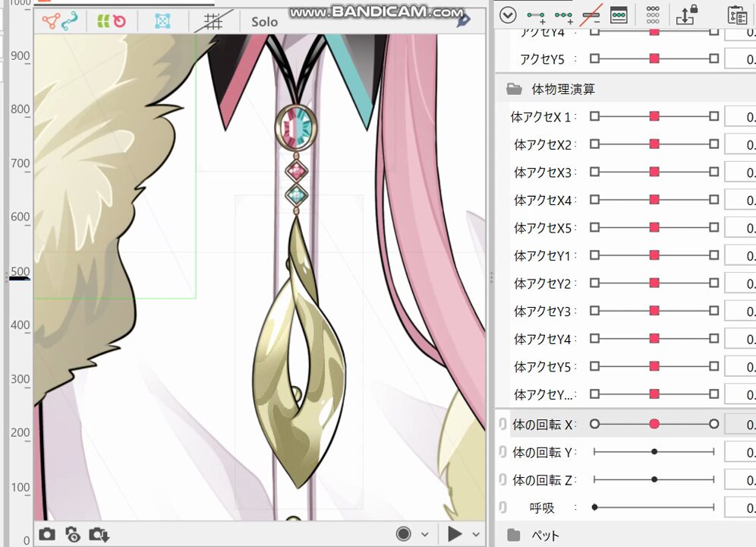Click the 体アクセX 1 slider center key
This screenshot has height=547, width=756.
(x=654, y=116)
